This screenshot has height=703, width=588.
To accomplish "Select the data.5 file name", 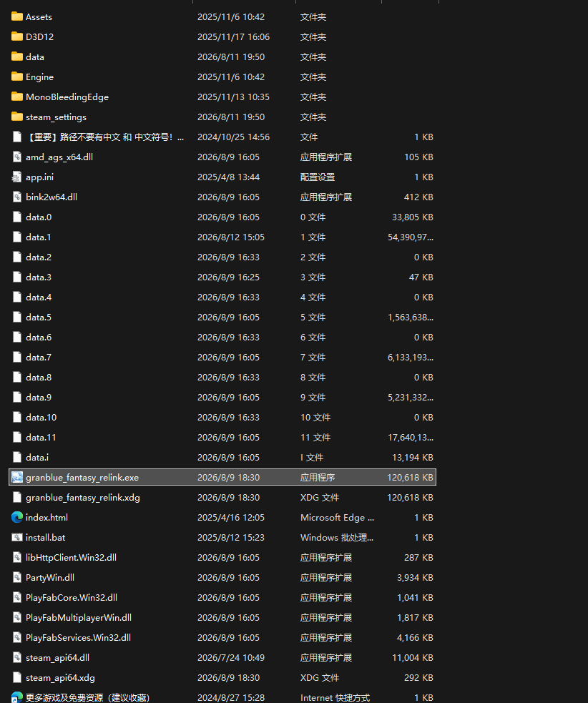I will pyautogui.click(x=39, y=317).
